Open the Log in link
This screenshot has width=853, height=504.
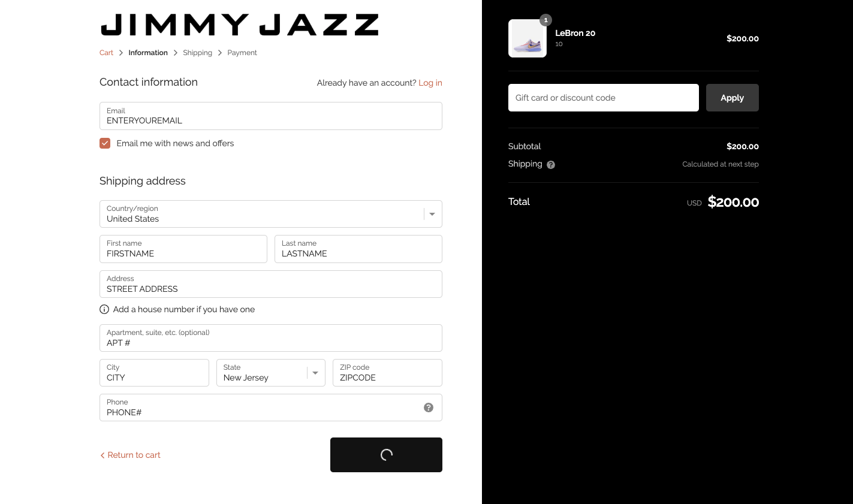[430, 83]
